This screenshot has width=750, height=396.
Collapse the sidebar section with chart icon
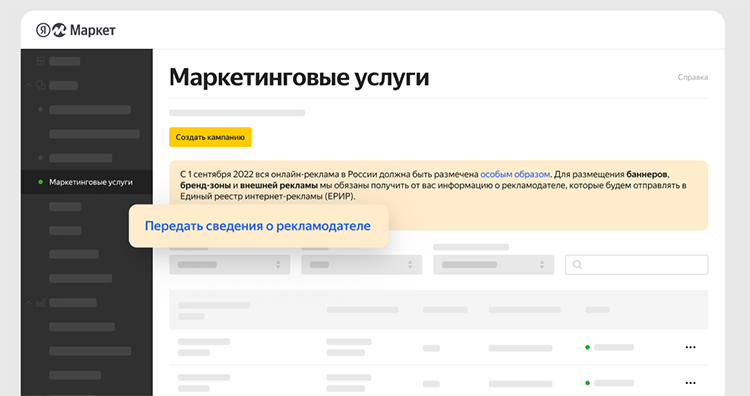point(29,303)
